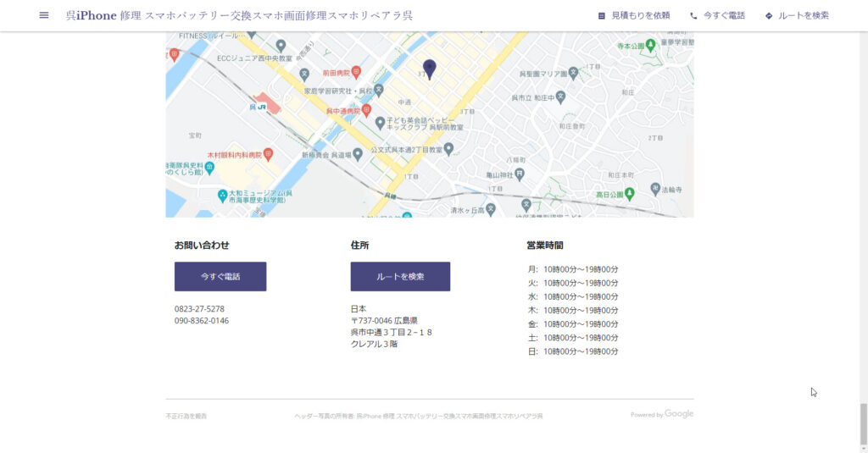Click the 呉市立 和庄中 school marker

[561, 97]
